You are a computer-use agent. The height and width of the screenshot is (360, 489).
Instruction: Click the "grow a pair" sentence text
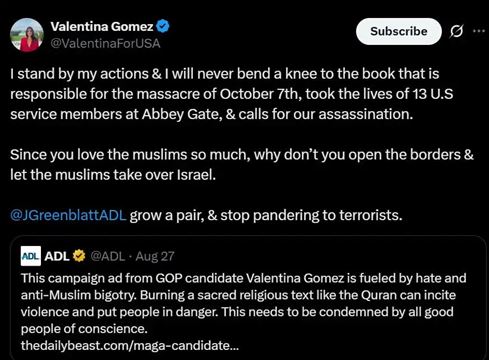tap(266, 215)
